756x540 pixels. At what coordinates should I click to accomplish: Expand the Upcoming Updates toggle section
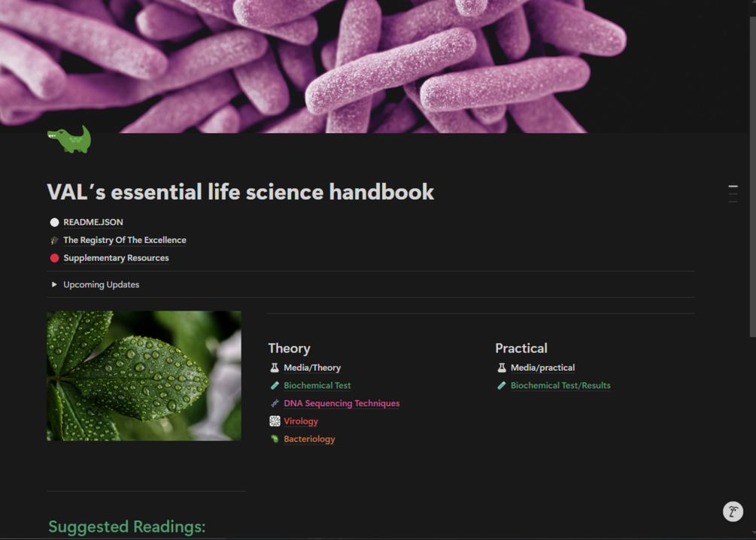click(x=53, y=284)
